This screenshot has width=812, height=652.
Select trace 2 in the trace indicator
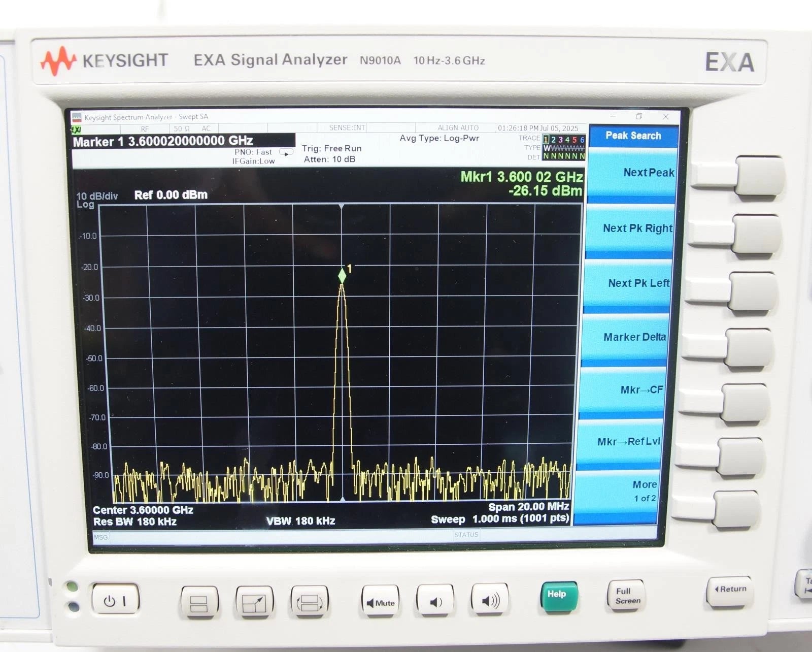pyautogui.click(x=553, y=140)
